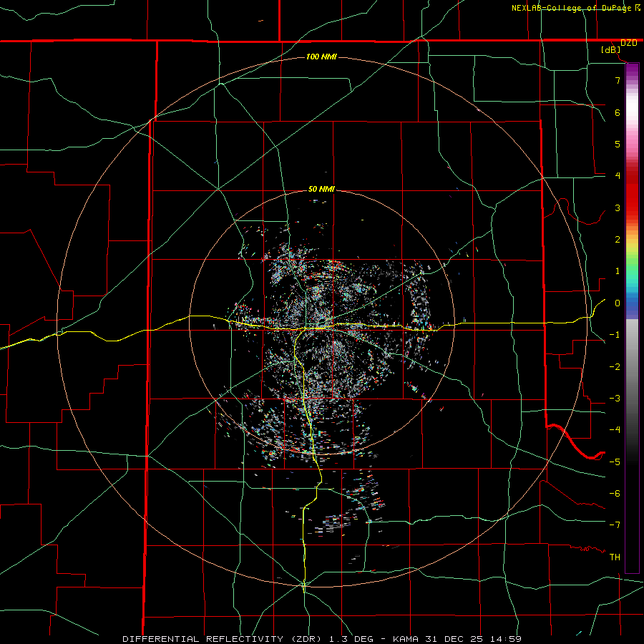Click the -3 value on color scale
The image size is (644, 644).
pyautogui.click(x=615, y=398)
